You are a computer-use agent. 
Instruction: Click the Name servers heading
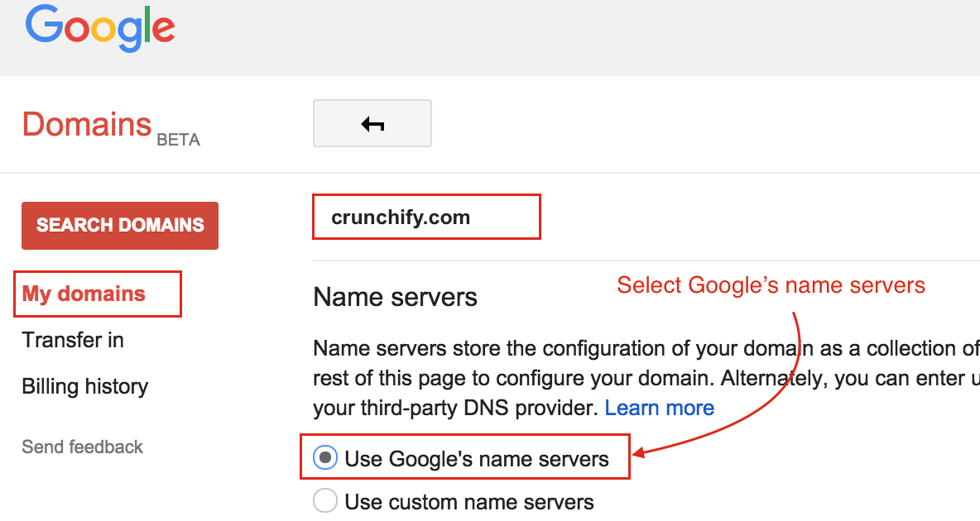(x=395, y=297)
